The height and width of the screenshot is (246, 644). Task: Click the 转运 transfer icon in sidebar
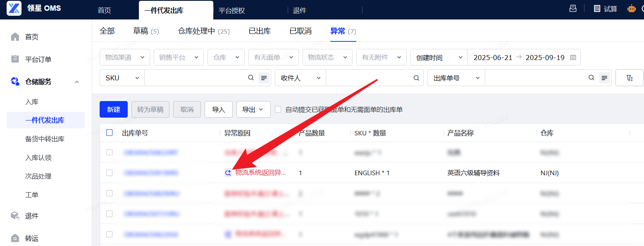15,238
